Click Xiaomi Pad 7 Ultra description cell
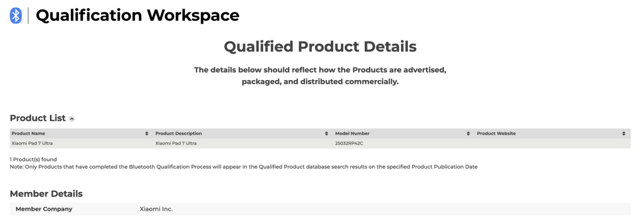Screen dimensions: 644x222 point(176,143)
